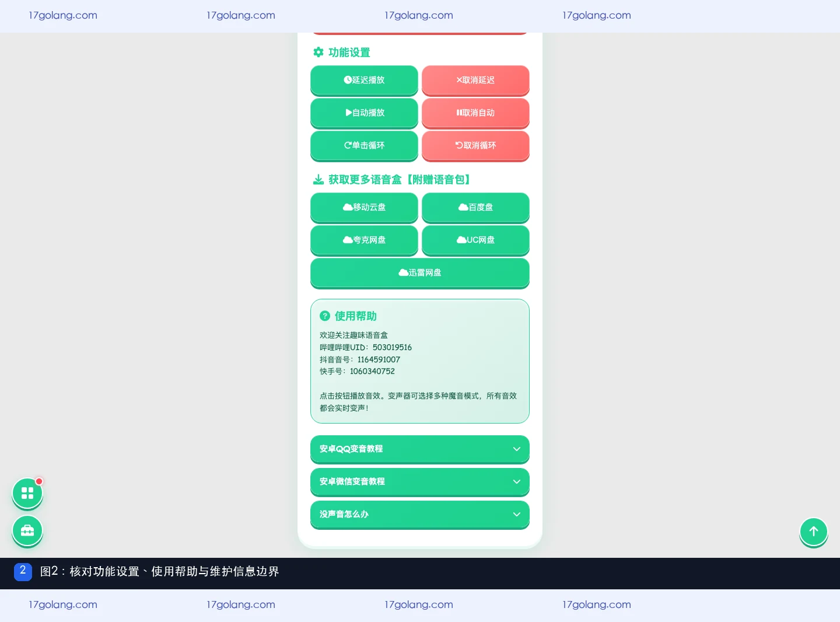Expand the 没声音怎么办 section
840x622 pixels.
click(420, 514)
